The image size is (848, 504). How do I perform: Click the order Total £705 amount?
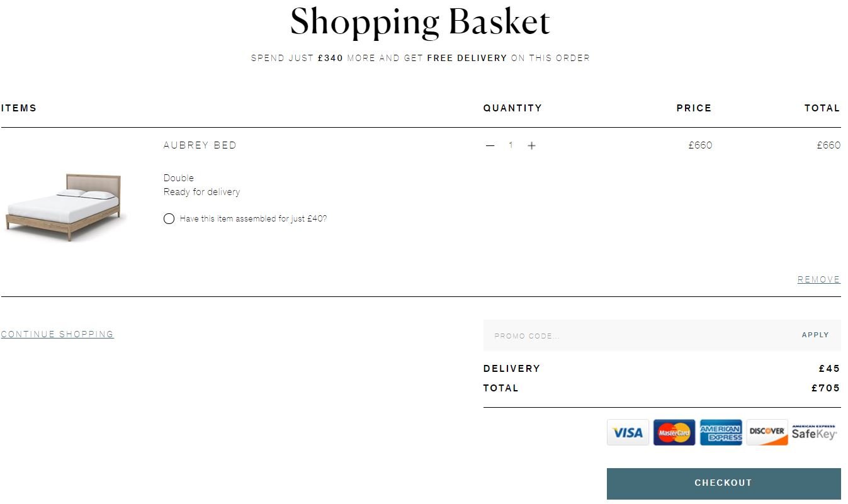pos(826,388)
